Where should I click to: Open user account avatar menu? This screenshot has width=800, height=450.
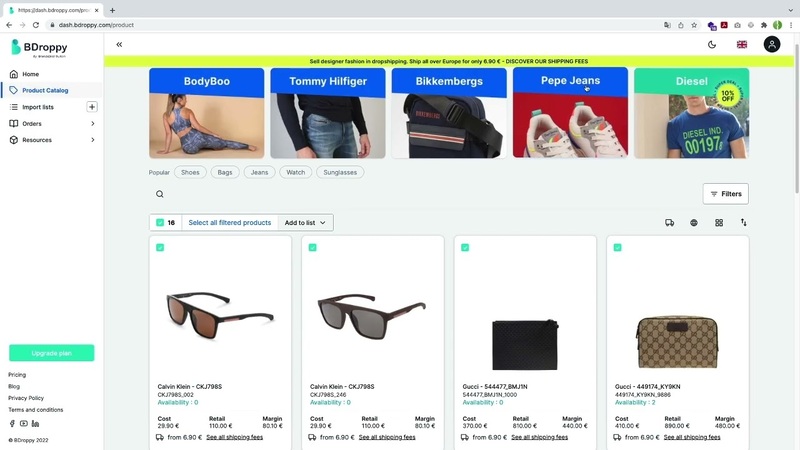771,44
